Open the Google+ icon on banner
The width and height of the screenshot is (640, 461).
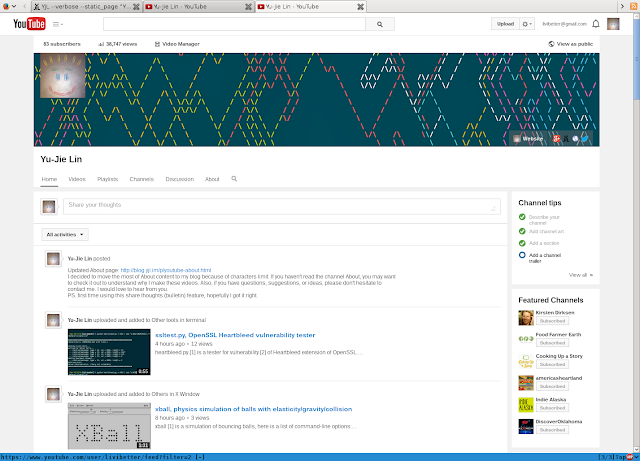coord(556,139)
